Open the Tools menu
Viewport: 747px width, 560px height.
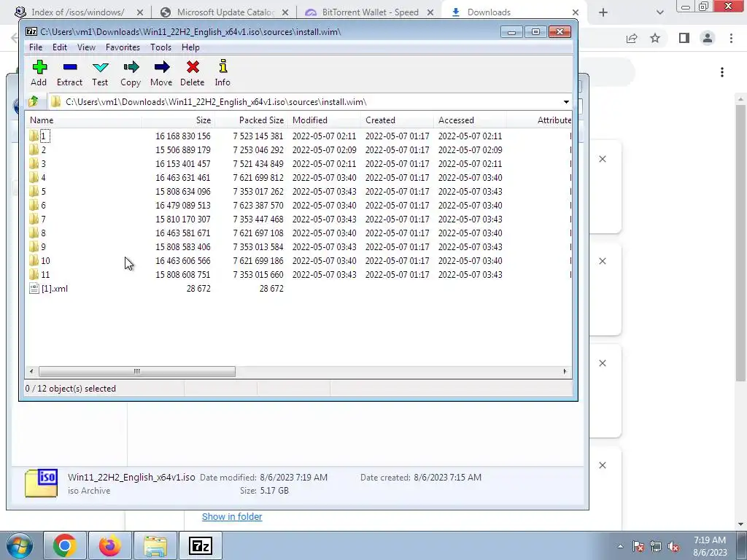(160, 47)
